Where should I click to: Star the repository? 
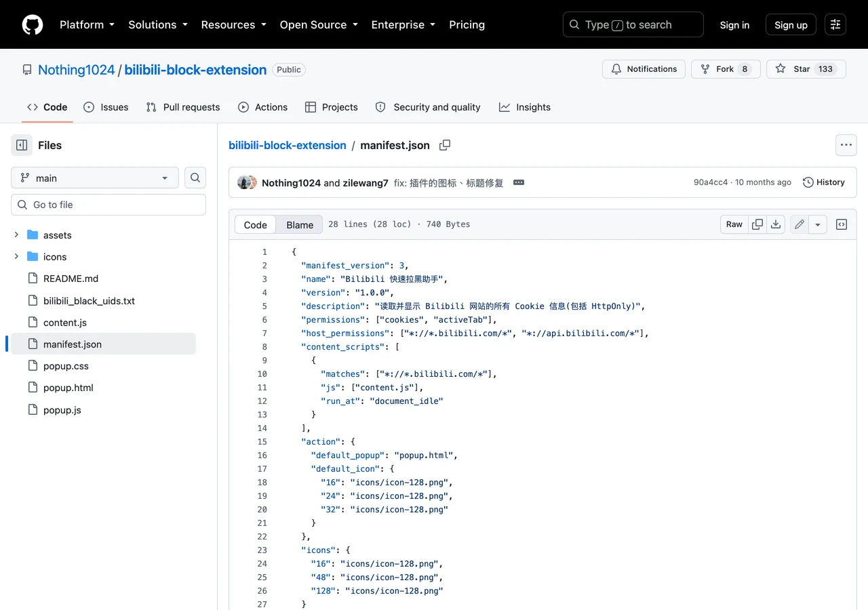point(806,69)
